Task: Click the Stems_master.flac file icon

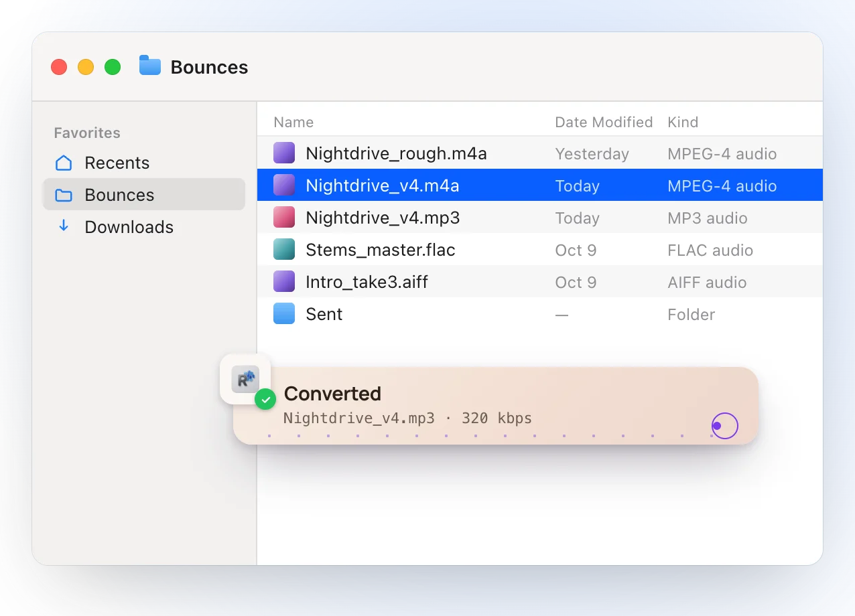Action: [x=284, y=250]
